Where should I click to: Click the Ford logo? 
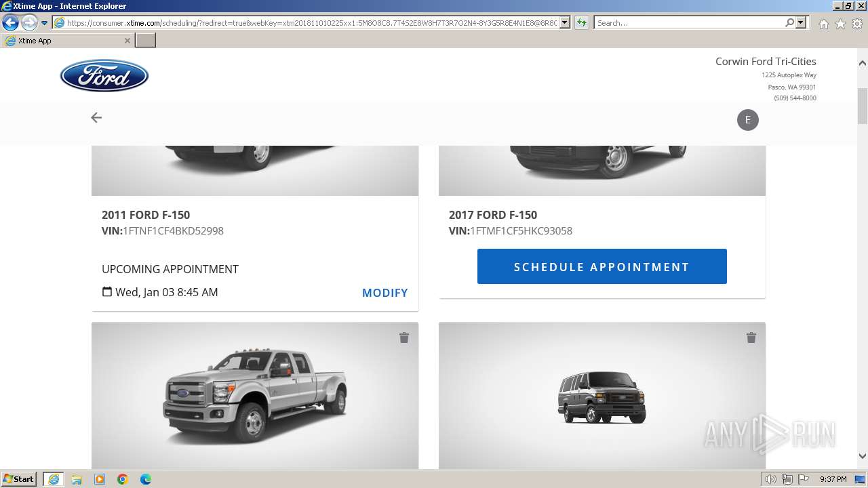click(x=104, y=75)
